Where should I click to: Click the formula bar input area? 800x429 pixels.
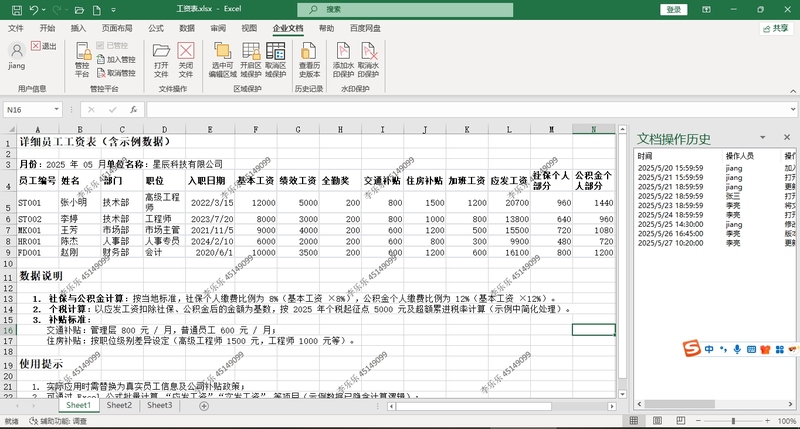(467, 110)
